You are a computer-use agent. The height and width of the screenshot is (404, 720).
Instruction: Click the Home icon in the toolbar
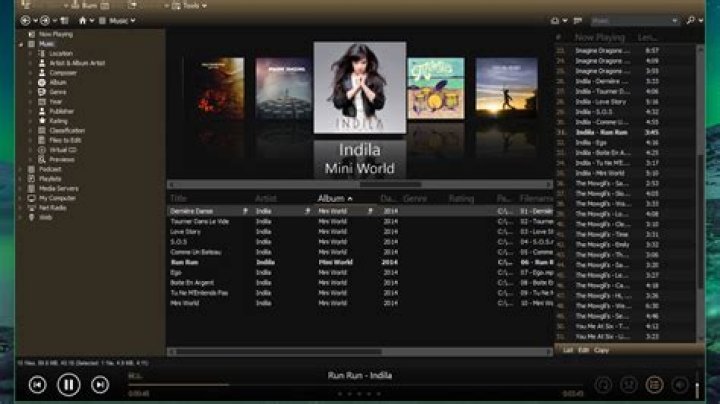point(82,20)
